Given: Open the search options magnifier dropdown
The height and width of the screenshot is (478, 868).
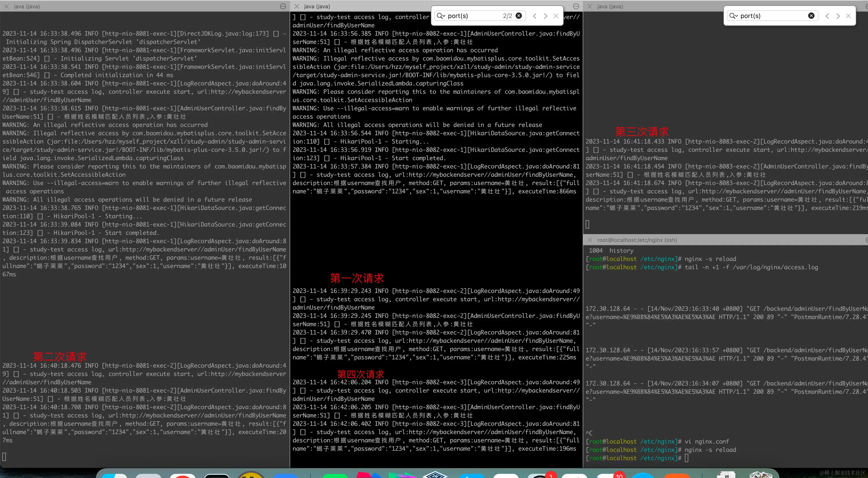Looking at the screenshot, I should tap(442, 15).
